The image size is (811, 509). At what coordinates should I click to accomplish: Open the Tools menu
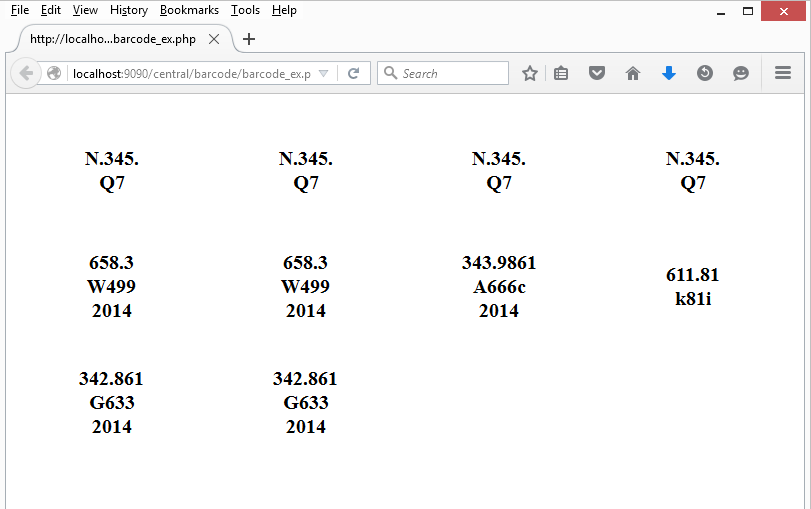pyautogui.click(x=245, y=10)
